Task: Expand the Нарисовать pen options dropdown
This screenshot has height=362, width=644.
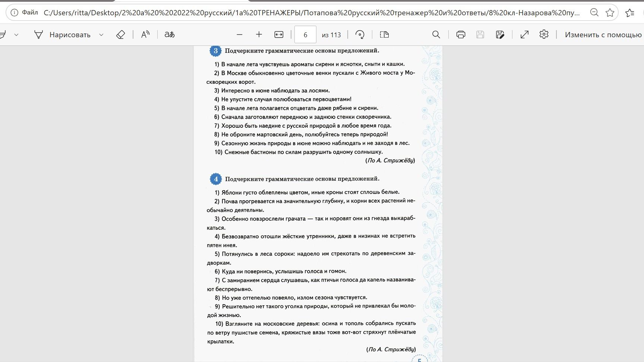Action: pyautogui.click(x=101, y=35)
